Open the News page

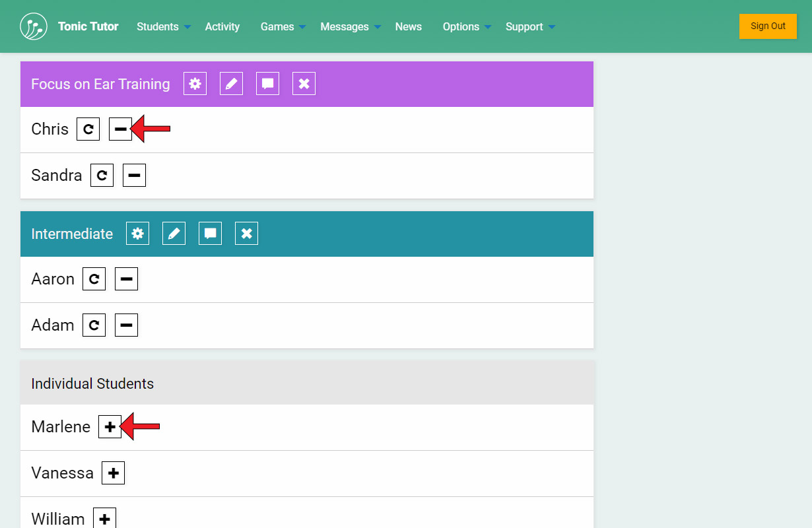pyautogui.click(x=408, y=26)
